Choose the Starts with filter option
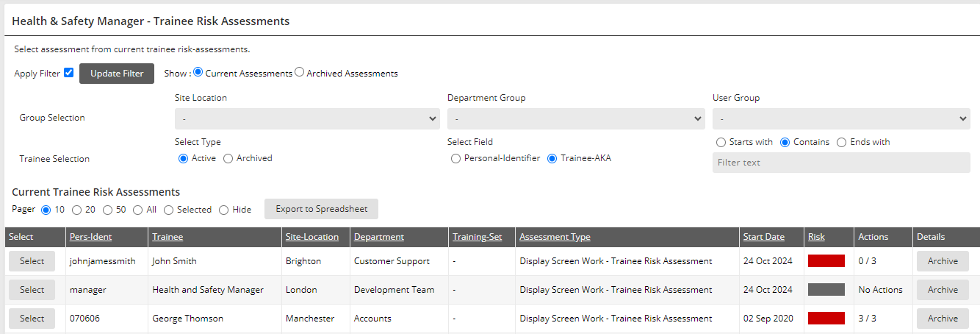Image resolution: width=980 pixels, height=334 pixels. pos(721,142)
